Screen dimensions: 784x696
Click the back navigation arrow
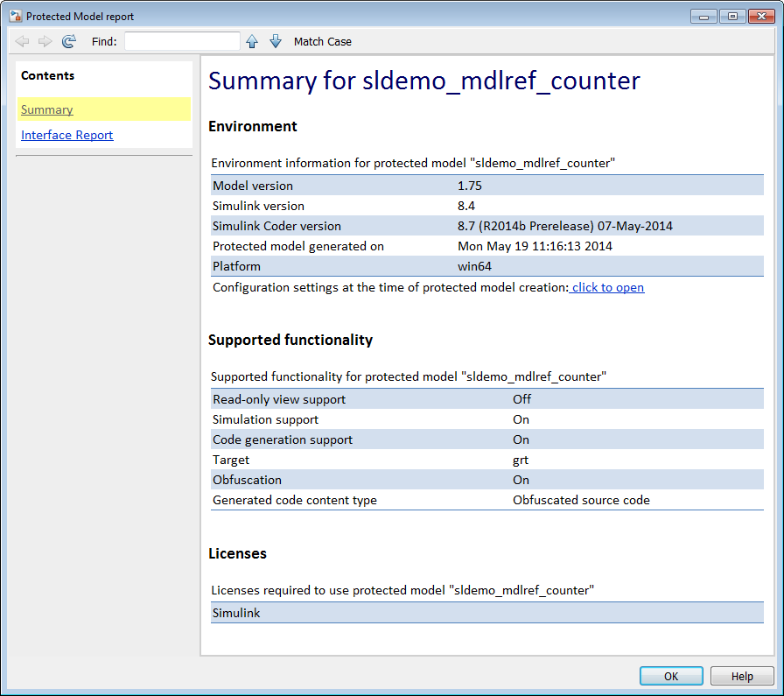click(22, 41)
